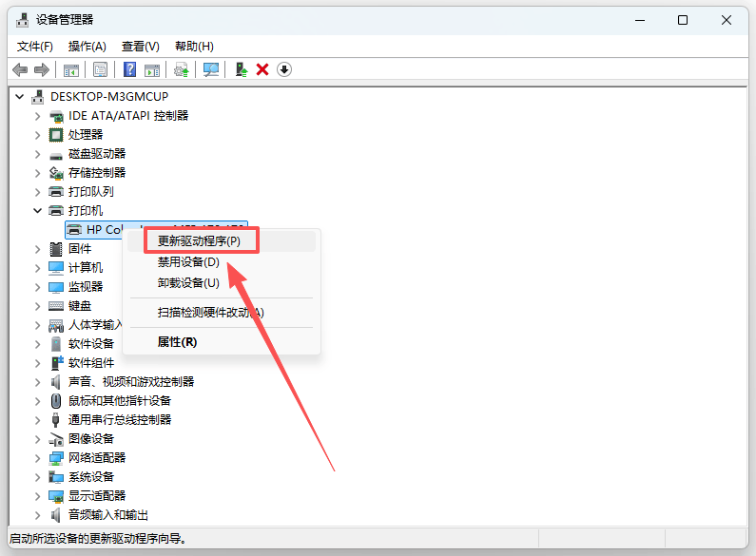
Task: Expand the 网络适配器 category
Action: [38, 458]
